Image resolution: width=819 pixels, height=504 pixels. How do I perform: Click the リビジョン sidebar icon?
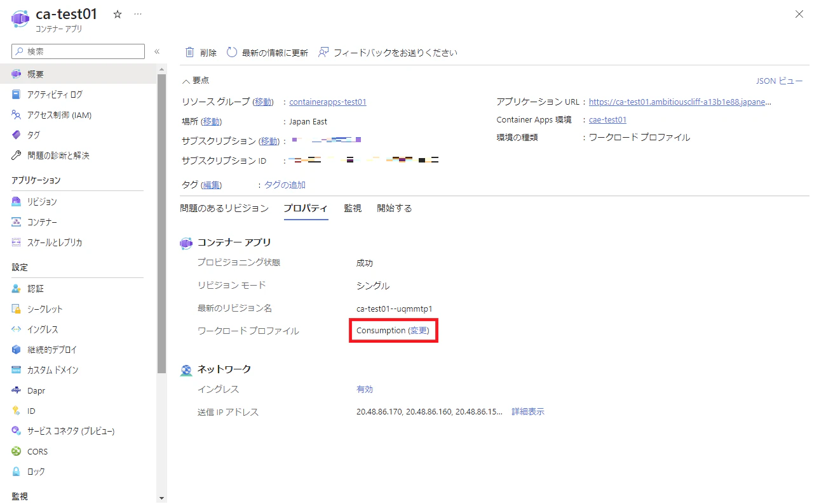17,202
